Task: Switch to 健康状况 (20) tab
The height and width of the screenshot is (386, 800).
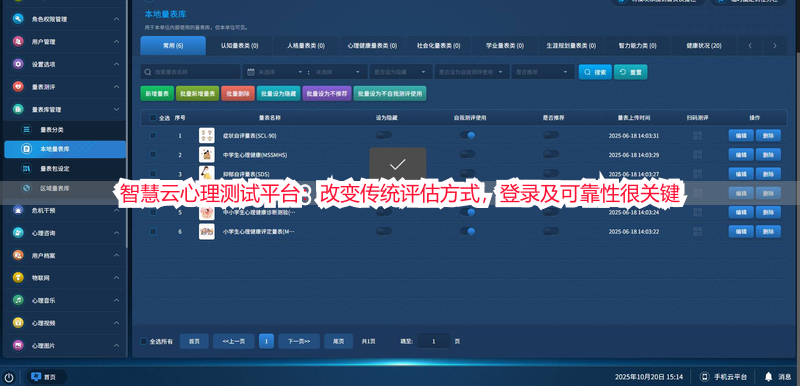Action: coord(704,45)
